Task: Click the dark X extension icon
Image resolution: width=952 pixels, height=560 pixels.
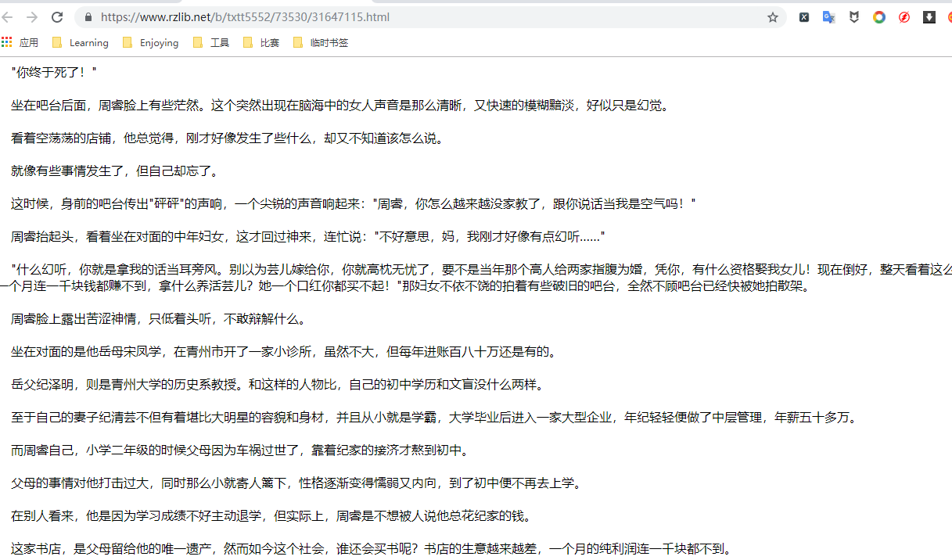Action: point(804,16)
